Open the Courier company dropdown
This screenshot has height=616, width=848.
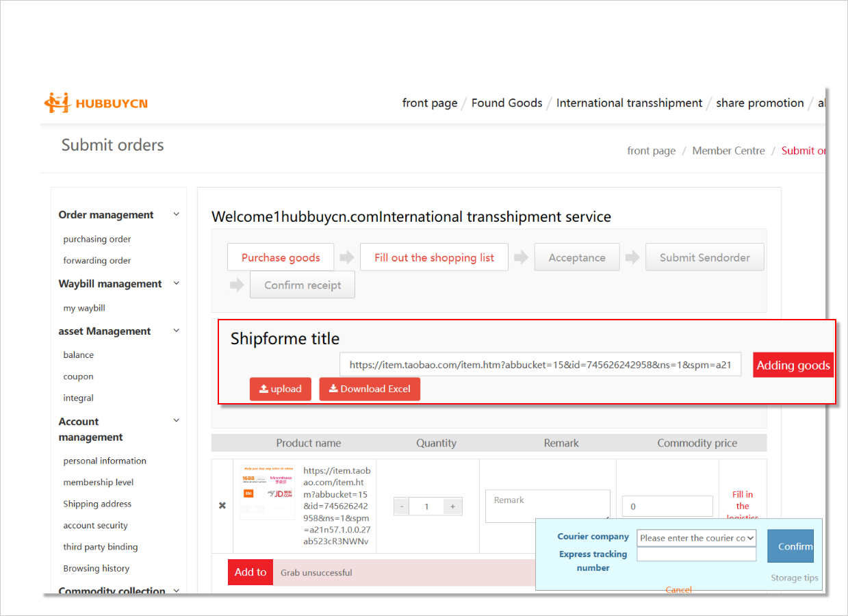tap(696, 538)
